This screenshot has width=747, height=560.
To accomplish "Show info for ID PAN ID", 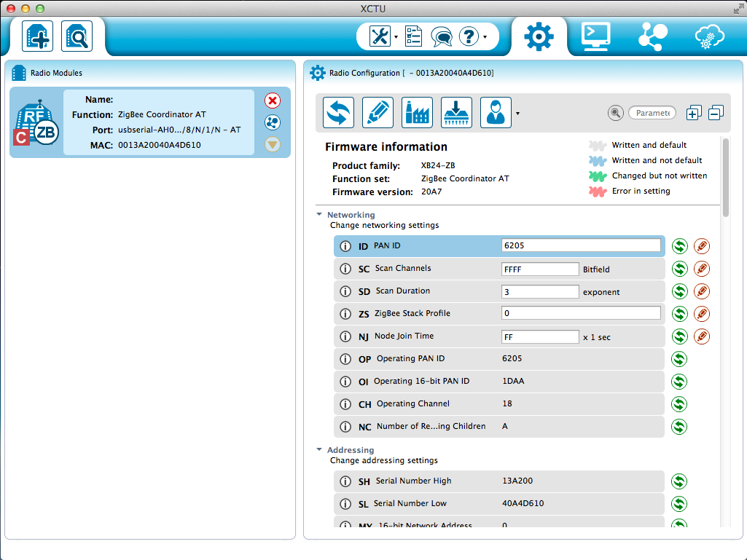I will tap(345, 246).
